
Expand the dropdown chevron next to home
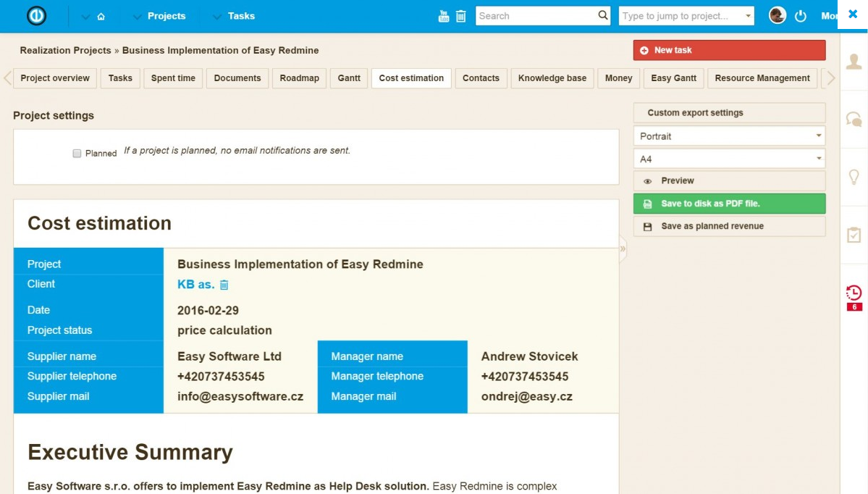[x=85, y=17]
